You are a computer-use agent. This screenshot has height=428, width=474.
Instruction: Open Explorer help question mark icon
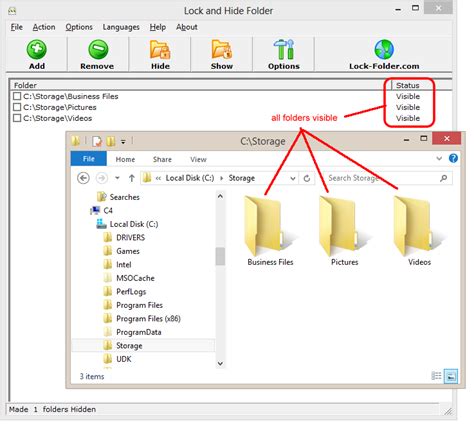453,158
